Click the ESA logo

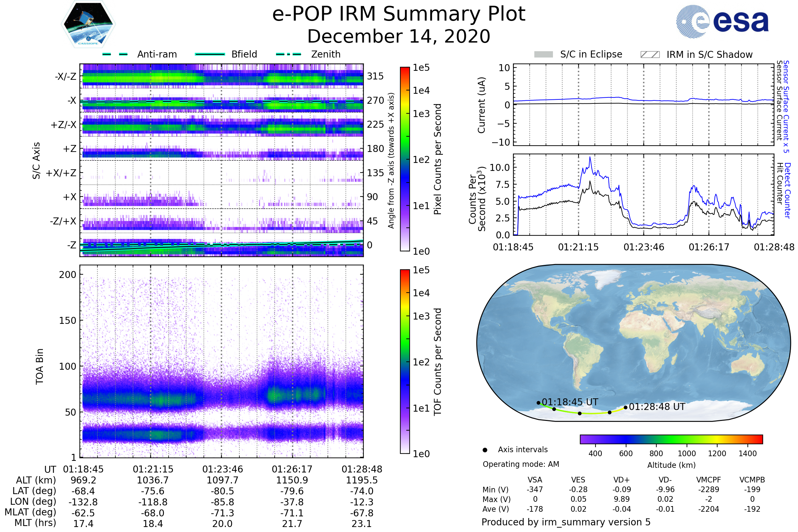tap(722, 21)
